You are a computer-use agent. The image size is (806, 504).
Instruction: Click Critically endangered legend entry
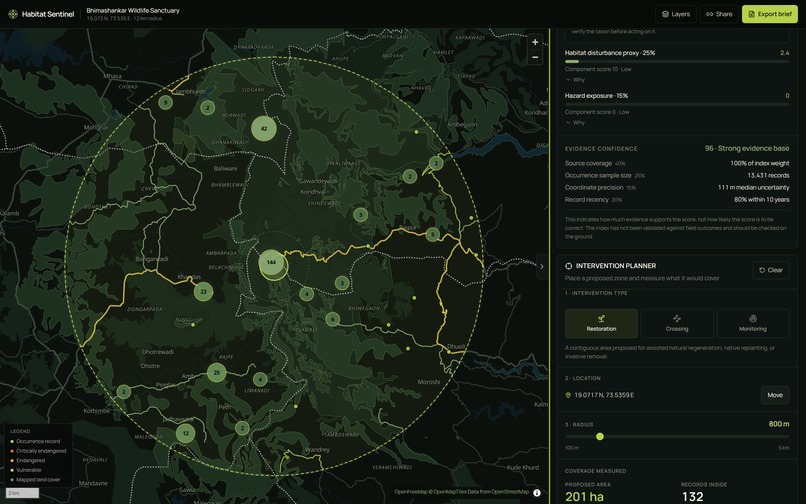(38, 451)
